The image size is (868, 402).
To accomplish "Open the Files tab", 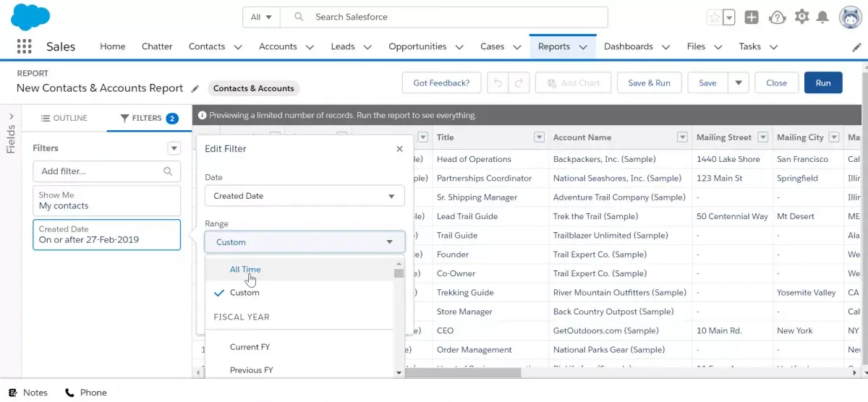I will [696, 46].
